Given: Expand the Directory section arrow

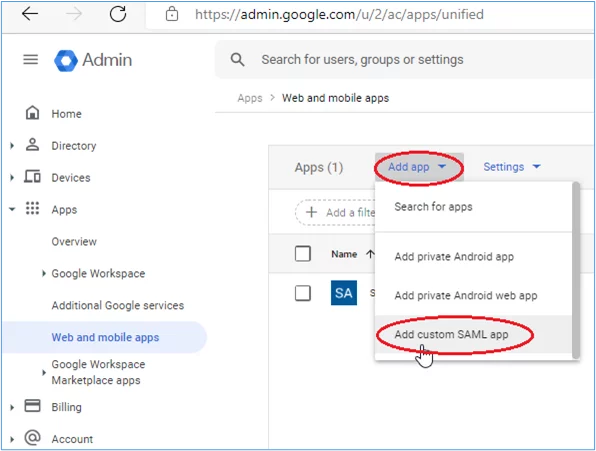Looking at the screenshot, I should 12,146.
